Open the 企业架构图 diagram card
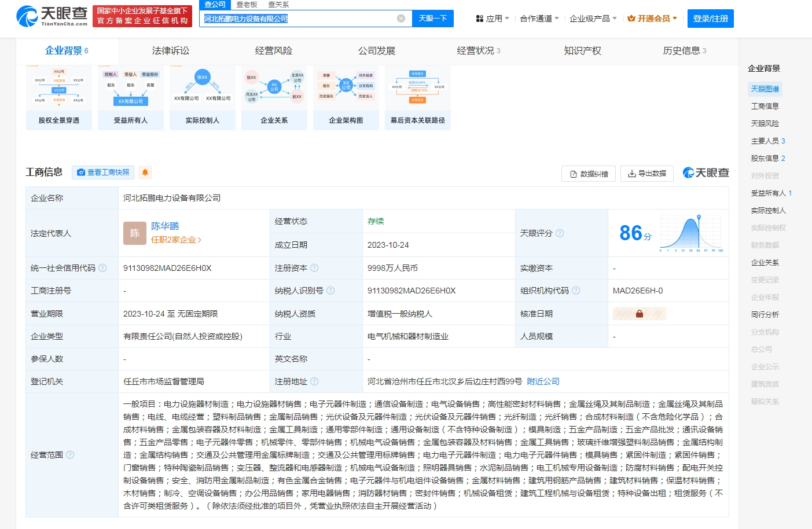 coord(346,97)
